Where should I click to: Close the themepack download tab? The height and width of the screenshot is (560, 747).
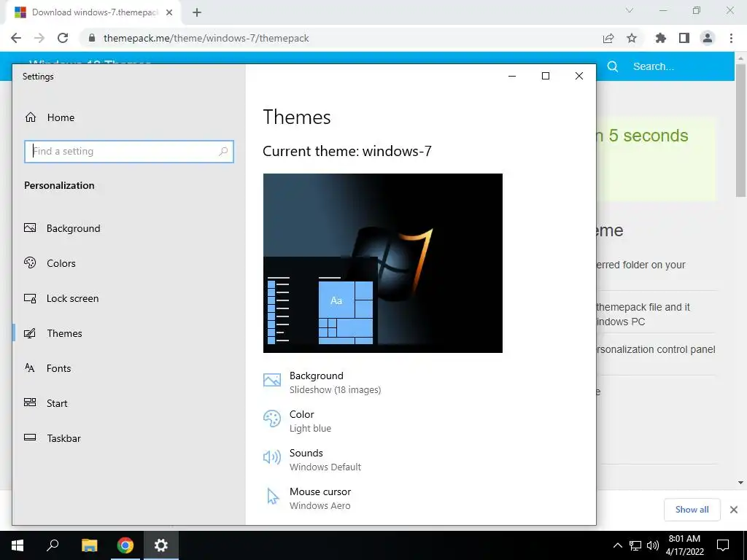click(x=169, y=12)
